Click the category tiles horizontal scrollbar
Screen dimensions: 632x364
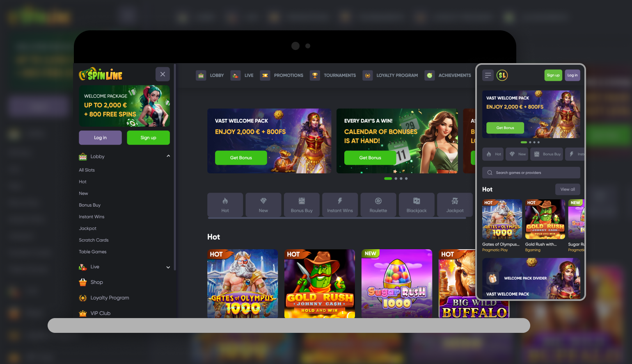(x=337, y=218)
